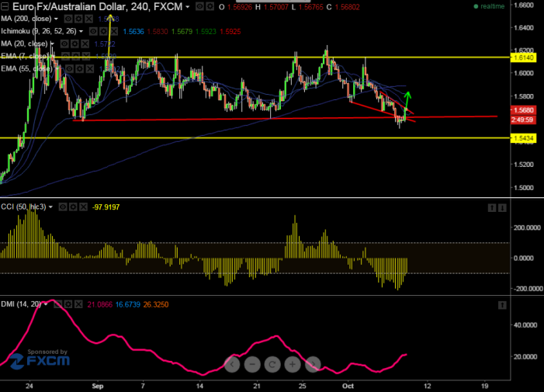
Task: Open the DMI indicator gear settings
Action: [68, 304]
